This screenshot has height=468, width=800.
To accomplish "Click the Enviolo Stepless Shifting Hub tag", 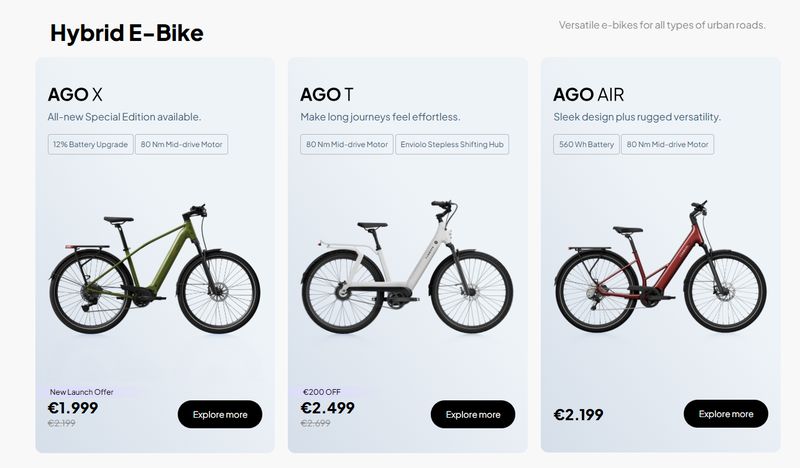I will [452, 145].
